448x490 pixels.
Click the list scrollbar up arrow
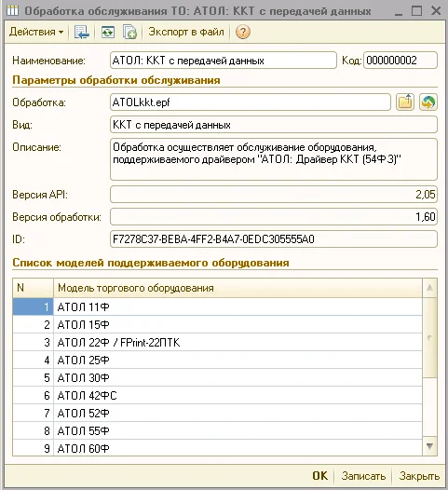point(430,288)
